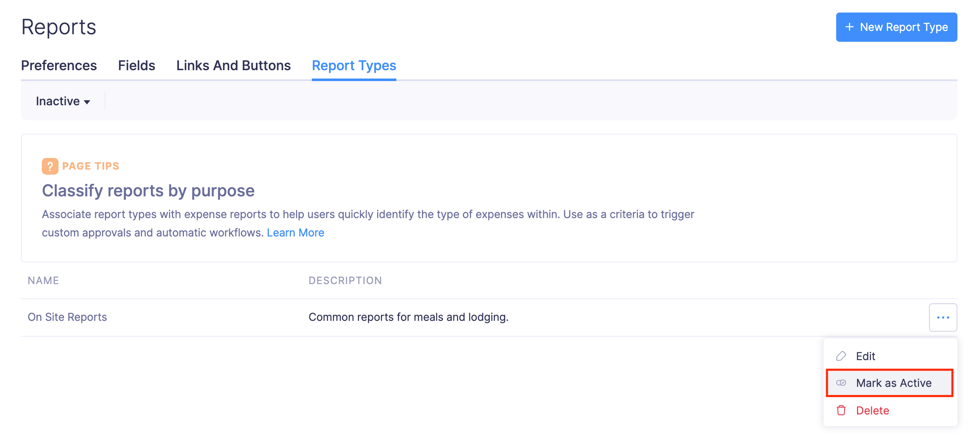Screen dimensions: 980x442
Task: Open the Learn More link
Action: [296, 232]
